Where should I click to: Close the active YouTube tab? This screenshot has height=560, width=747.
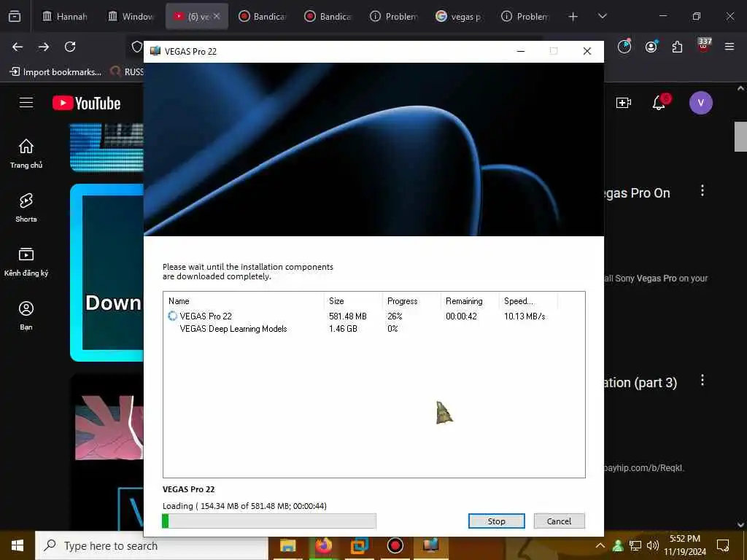pyautogui.click(x=217, y=16)
